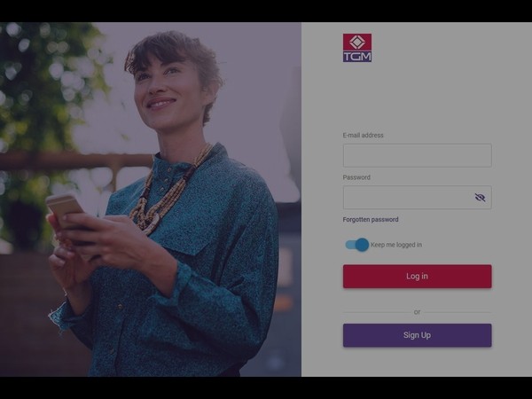Viewport: 532px width, 399px height.
Task: Click the photo of the smiling woman
Action: pos(151,199)
